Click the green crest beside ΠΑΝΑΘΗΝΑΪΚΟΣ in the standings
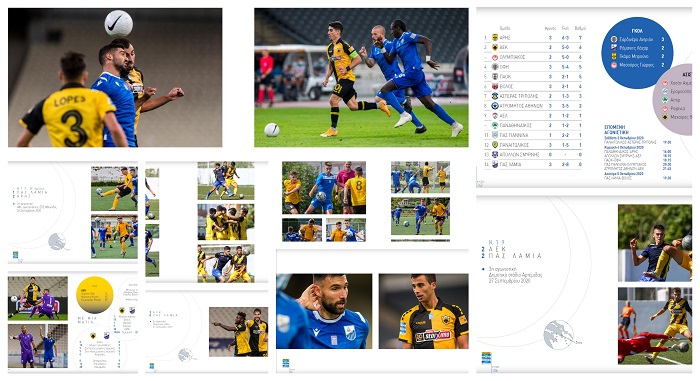 coord(495,126)
